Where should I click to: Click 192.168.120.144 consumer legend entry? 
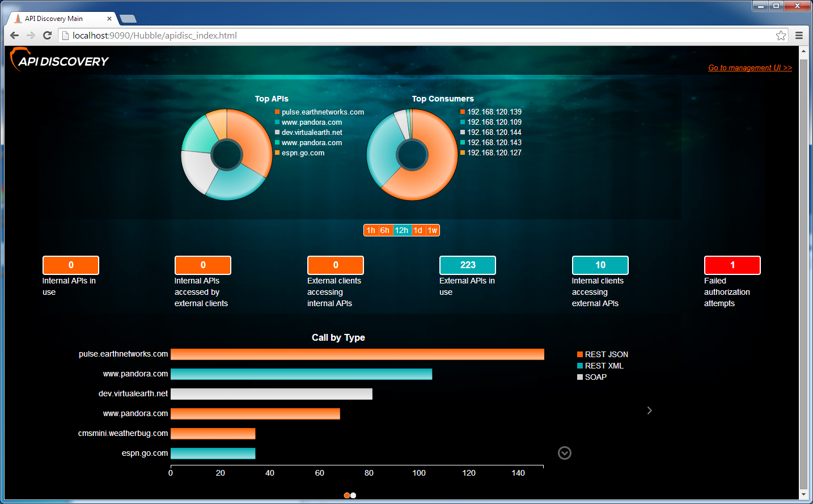coord(491,133)
